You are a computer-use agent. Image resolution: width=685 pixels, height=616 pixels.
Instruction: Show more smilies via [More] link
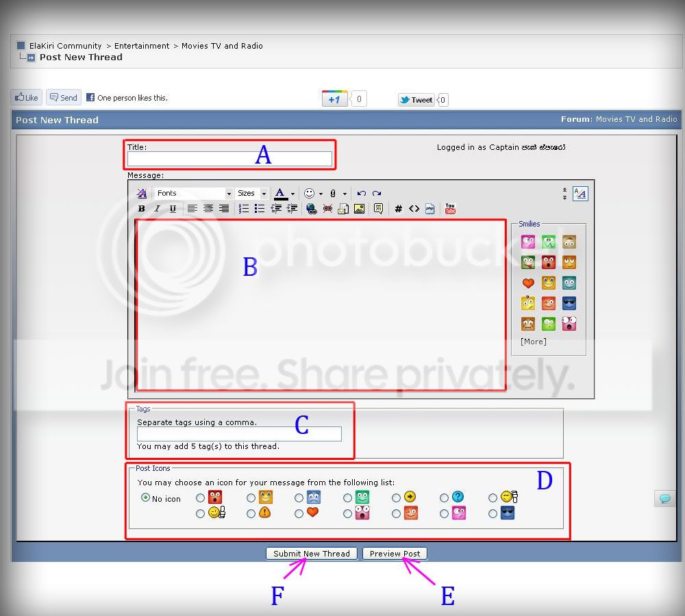(534, 342)
